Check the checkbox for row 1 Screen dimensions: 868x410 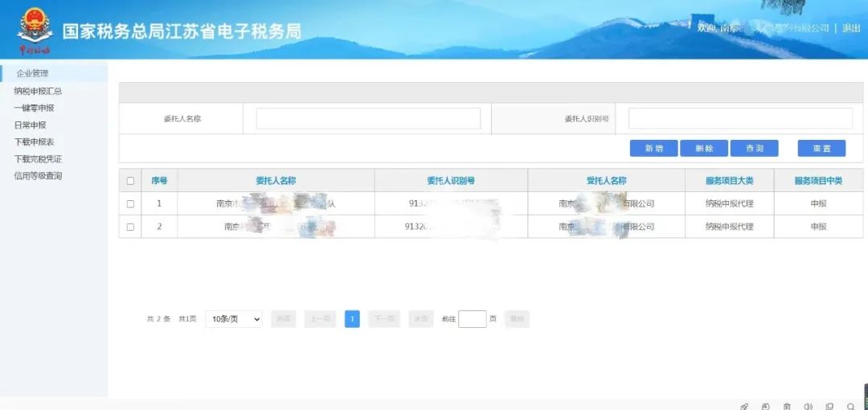130,204
